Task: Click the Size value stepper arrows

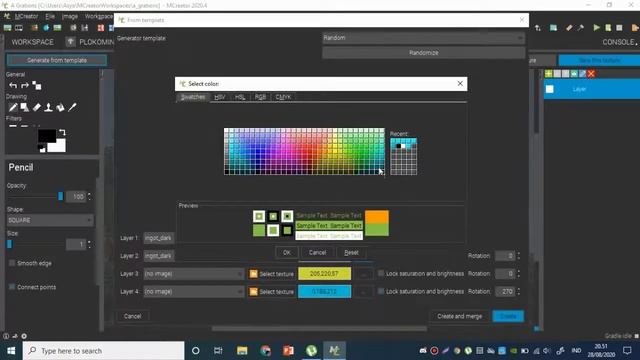Action: (89, 244)
